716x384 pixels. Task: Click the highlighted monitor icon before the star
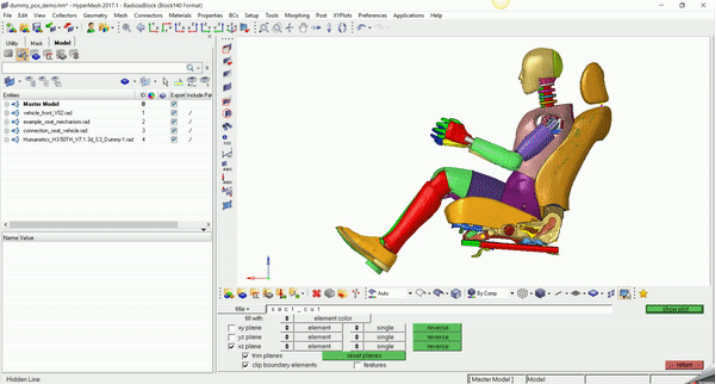click(624, 294)
